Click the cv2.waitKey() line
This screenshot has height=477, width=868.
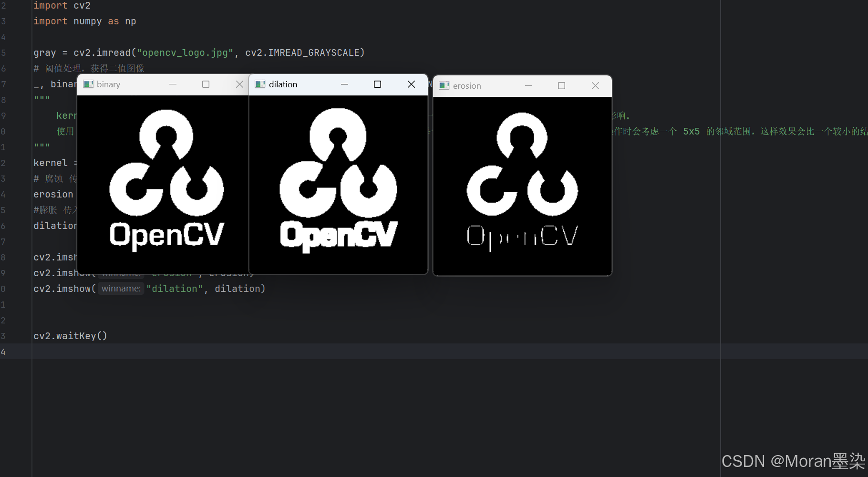click(x=70, y=336)
